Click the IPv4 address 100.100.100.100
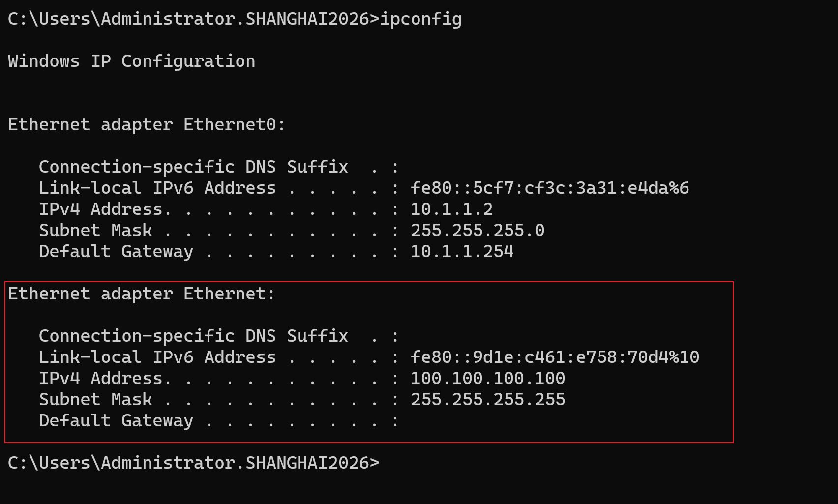 [x=488, y=378]
